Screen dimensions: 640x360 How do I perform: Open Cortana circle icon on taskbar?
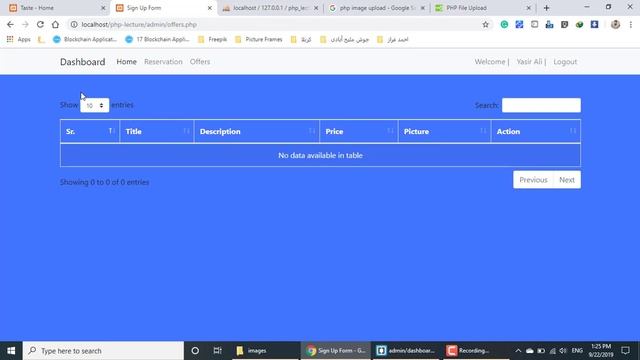click(x=195, y=351)
